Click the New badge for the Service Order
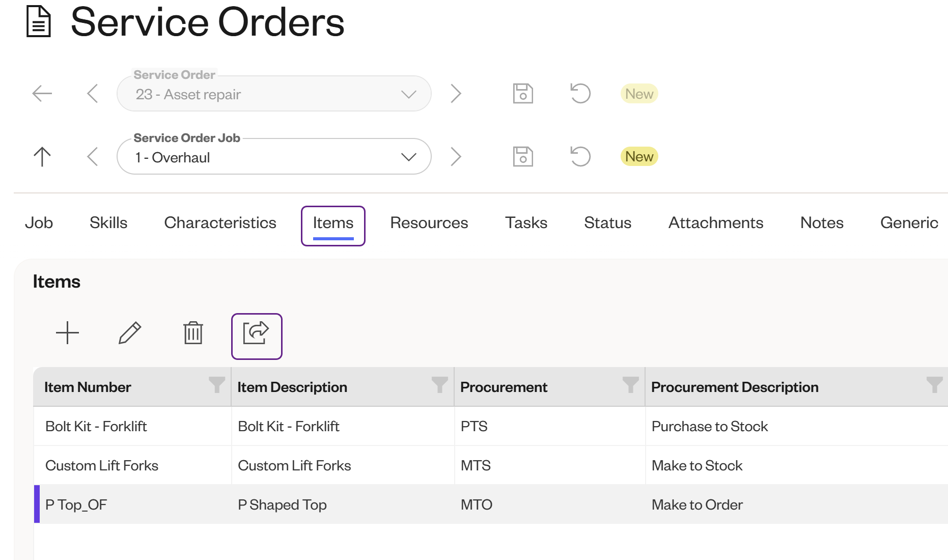Image resolution: width=948 pixels, height=560 pixels. 638,93
